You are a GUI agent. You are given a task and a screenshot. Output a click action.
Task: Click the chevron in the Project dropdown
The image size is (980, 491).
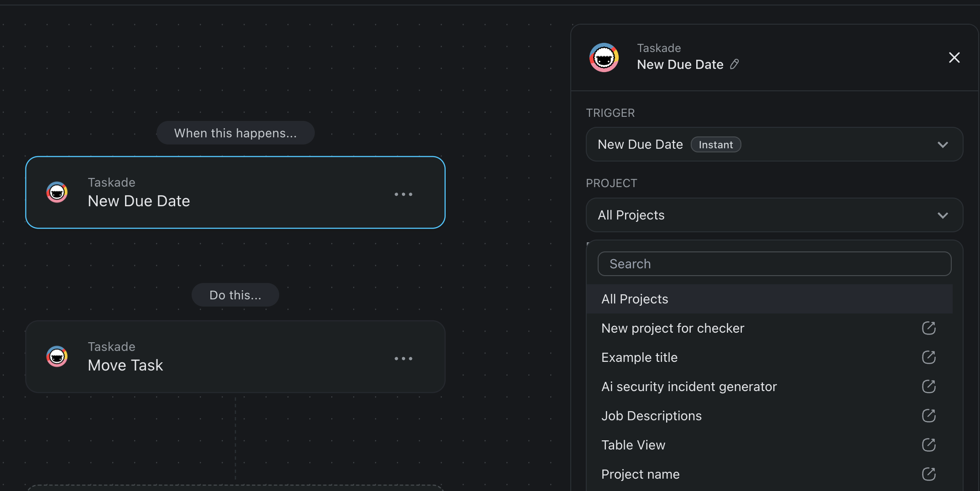(x=943, y=215)
